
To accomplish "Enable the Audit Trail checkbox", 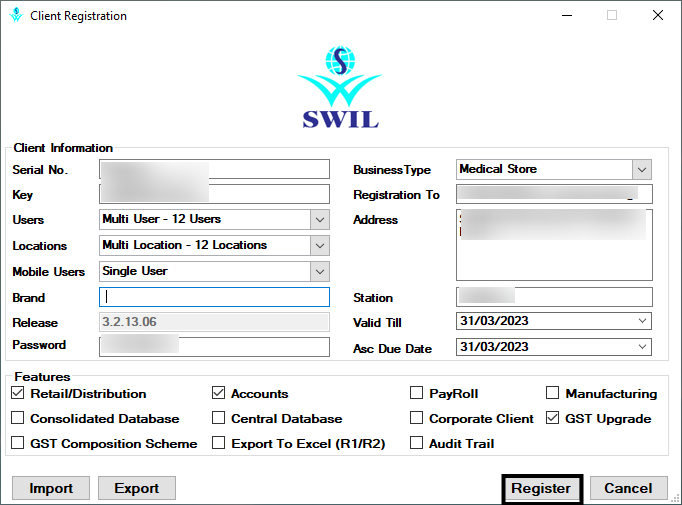I will pos(416,443).
